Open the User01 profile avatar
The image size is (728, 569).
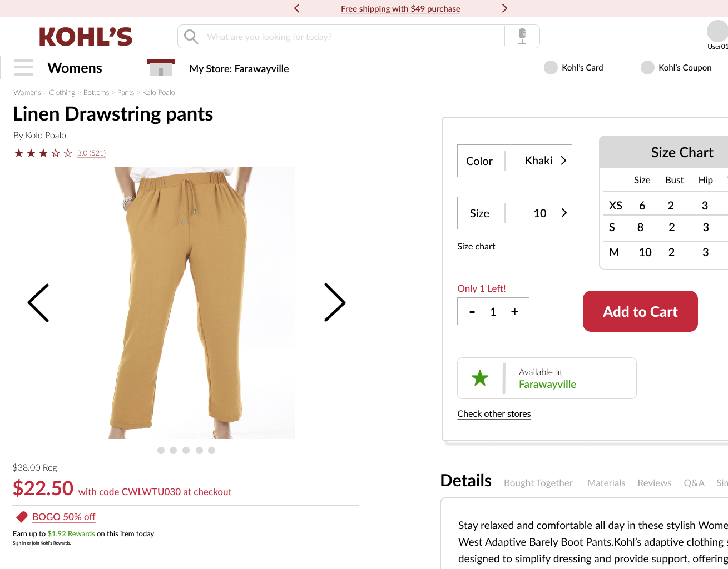point(717,31)
